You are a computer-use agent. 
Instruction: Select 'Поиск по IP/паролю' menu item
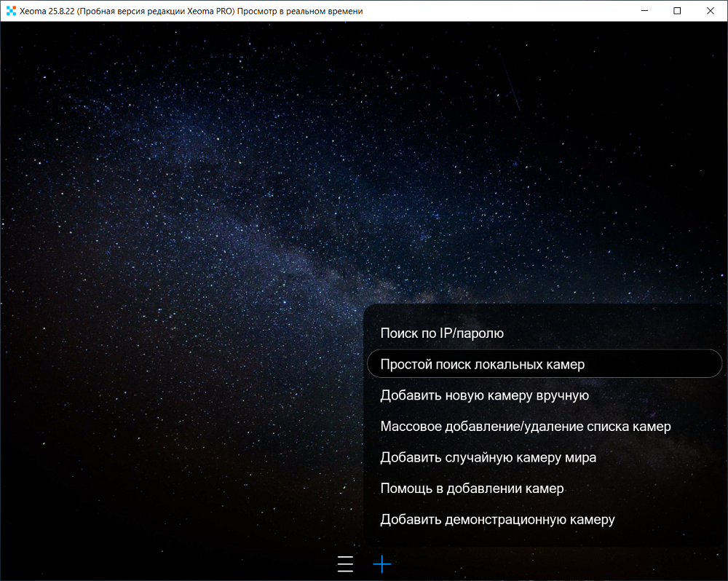[442, 333]
